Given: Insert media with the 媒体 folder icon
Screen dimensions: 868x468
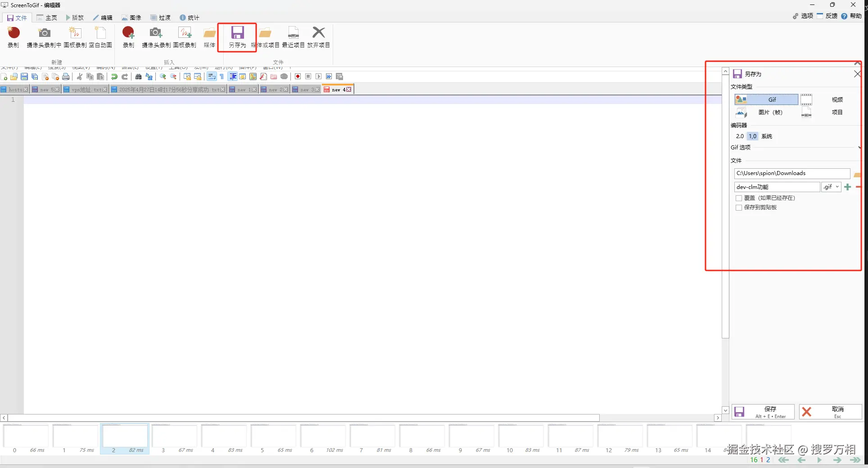Looking at the screenshot, I should (209, 37).
